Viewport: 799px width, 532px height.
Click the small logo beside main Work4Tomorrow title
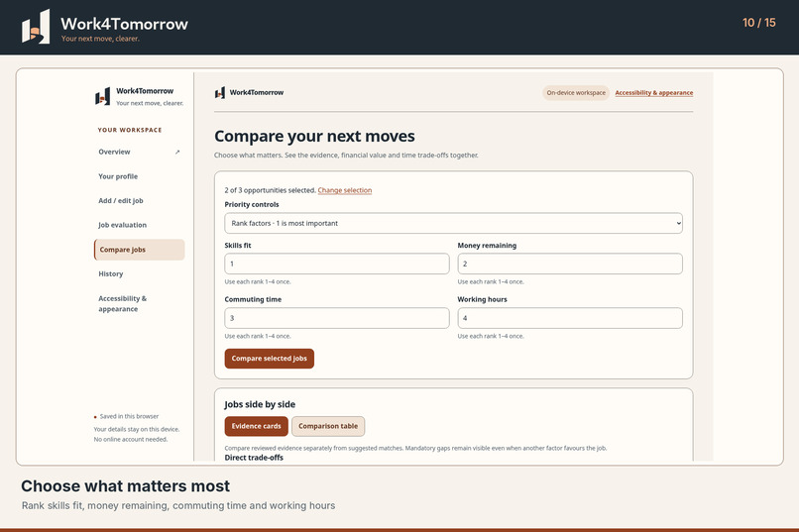(x=220, y=93)
